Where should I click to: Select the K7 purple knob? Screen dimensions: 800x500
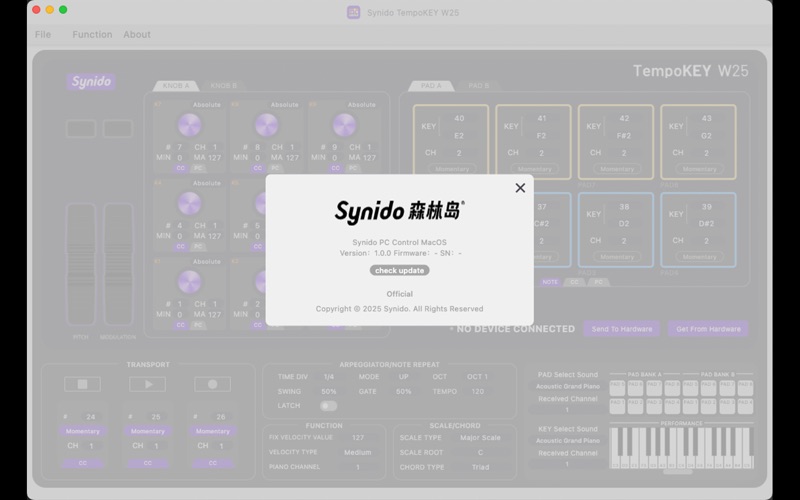[x=189, y=125]
